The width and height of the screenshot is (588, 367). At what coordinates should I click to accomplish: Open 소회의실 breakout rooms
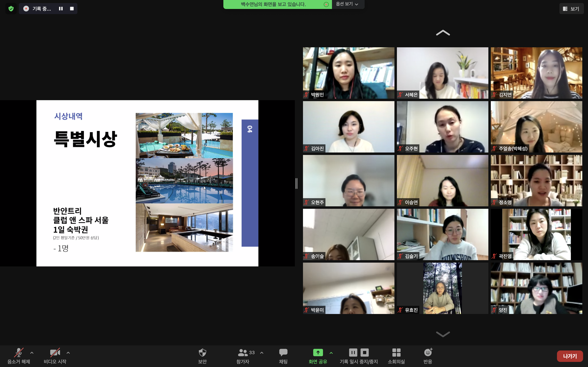(x=396, y=353)
